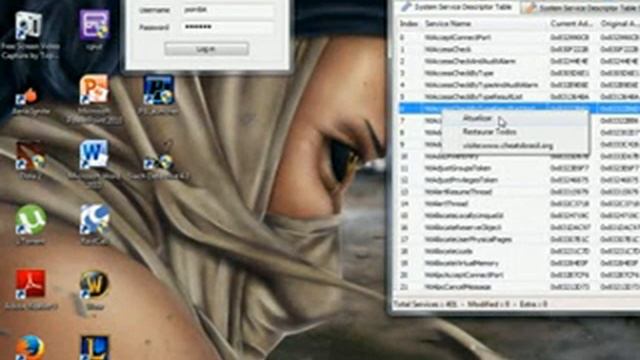This screenshot has height=360, width=640.
Task: Select the NtAllocateReserveObject row
Action: 518,227
